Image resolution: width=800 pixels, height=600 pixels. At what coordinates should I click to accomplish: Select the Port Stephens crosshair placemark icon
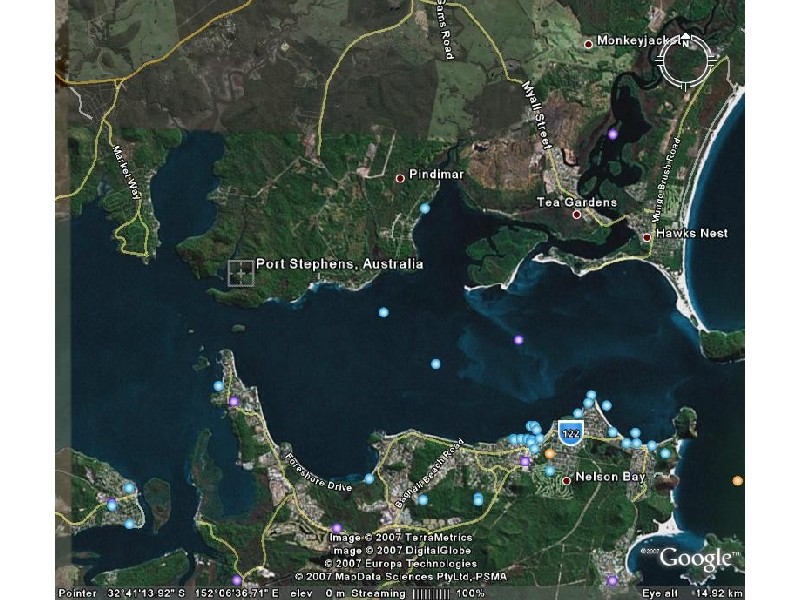tap(241, 273)
